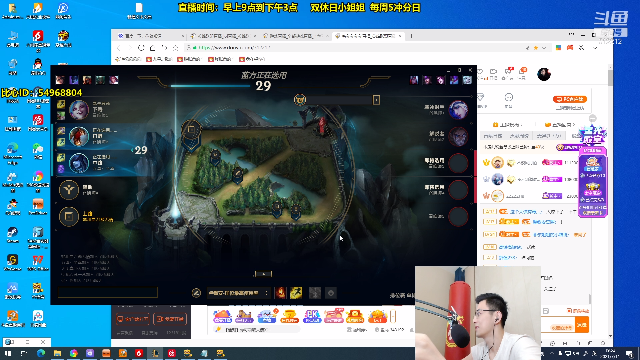Click the left dark outlined button below game window
This screenshot has height=360, width=640.
tap(133, 319)
